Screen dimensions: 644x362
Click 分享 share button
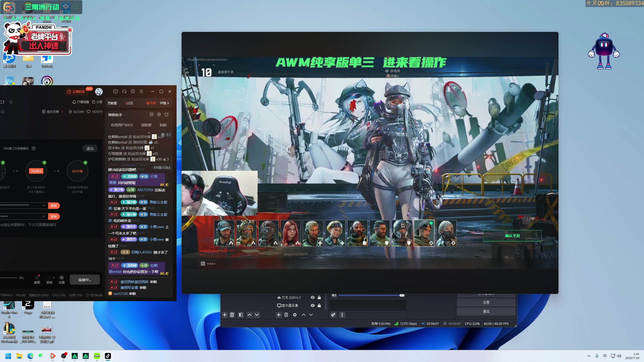click(x=97, y=102)
